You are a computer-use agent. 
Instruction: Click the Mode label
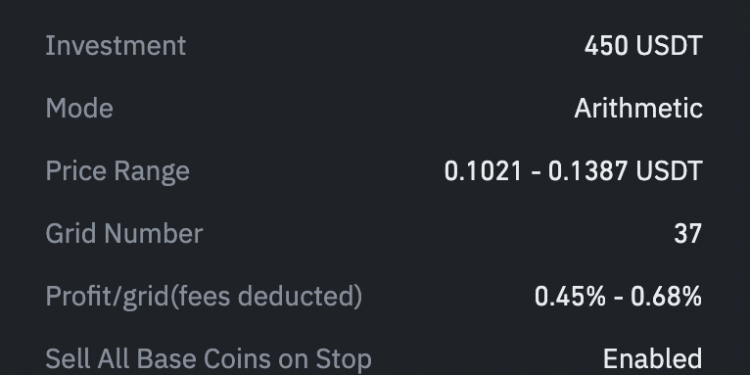pos(79,109)
